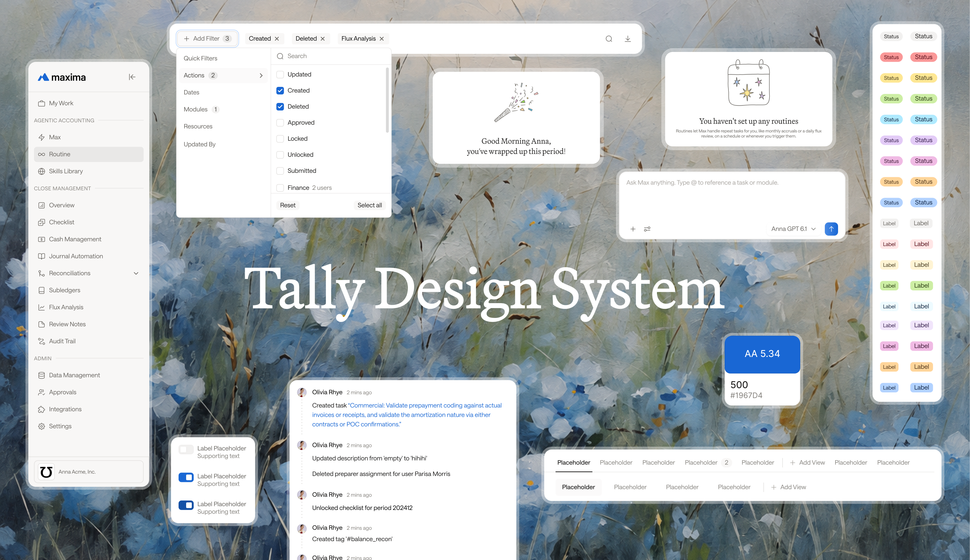Select the Dates filter category
Image resolution: width=970 pixels, height=560 pixels.
coord(223,92)
